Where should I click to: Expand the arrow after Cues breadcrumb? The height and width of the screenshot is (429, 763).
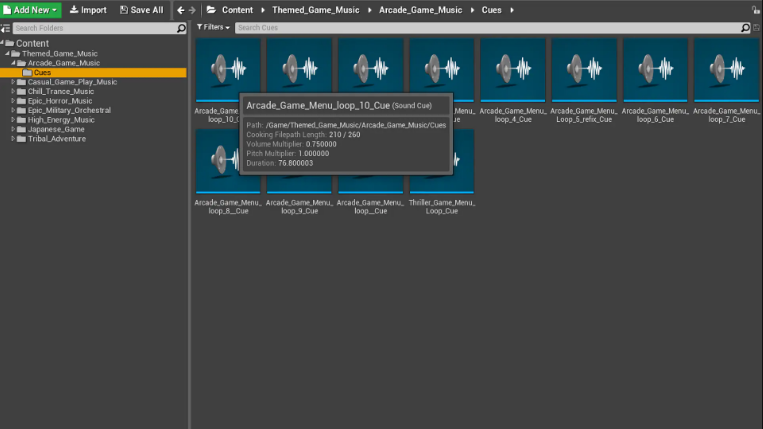(512, 10)
